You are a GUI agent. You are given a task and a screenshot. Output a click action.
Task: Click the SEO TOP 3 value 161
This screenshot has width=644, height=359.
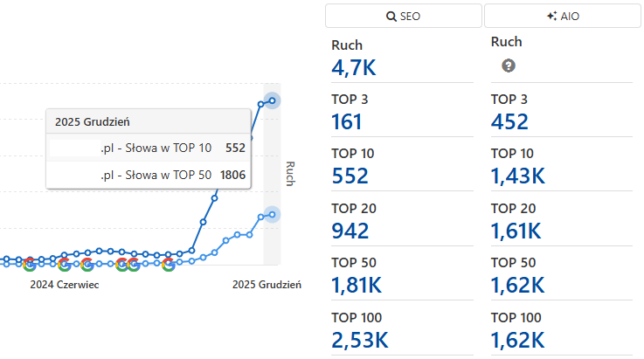point(347,122)
